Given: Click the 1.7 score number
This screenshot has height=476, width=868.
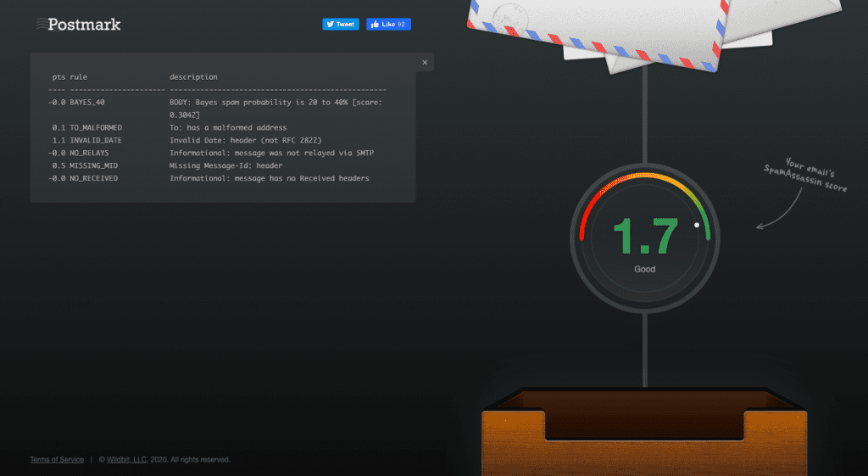Looking at the screenshot, I should [644, 237].
